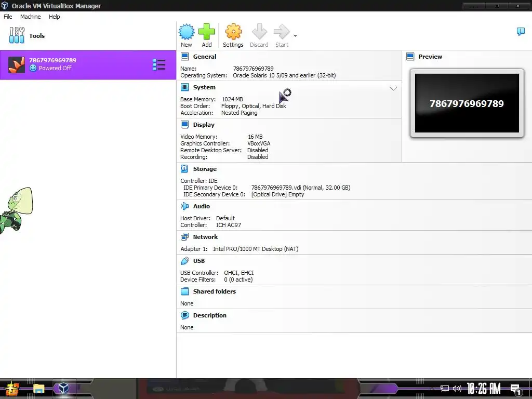Open the Audio settings header link
The image size is (532, 399).
(x=202, y=206)
